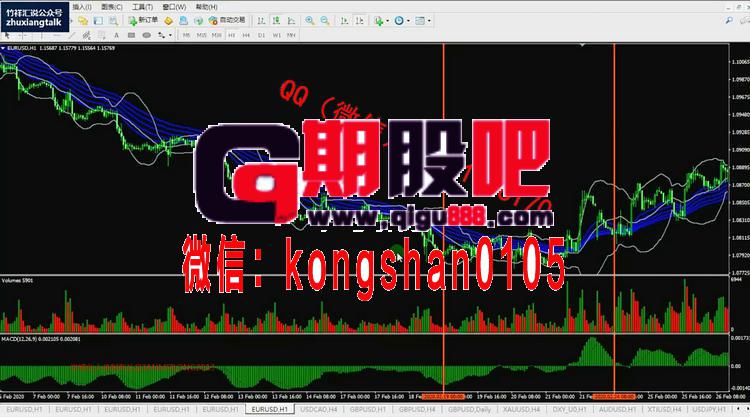
Task: Switch to the GBPUSD,Daily chart tab
Action: pos(469,410)
